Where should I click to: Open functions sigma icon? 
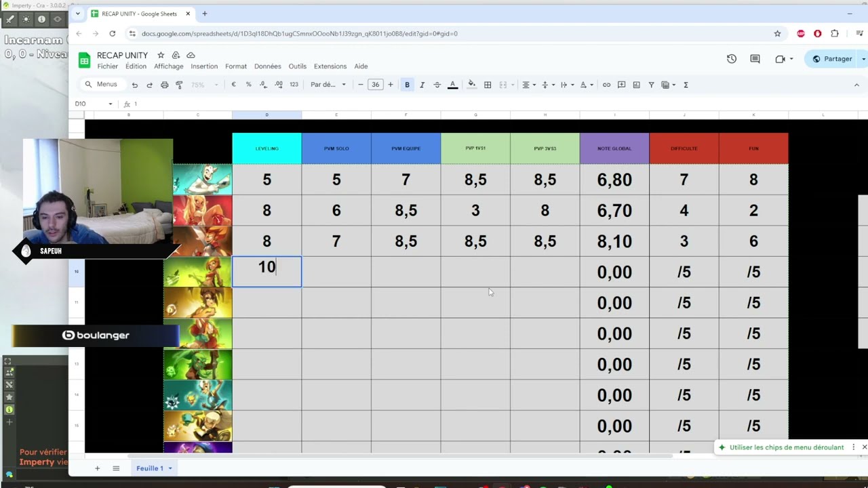686,85
